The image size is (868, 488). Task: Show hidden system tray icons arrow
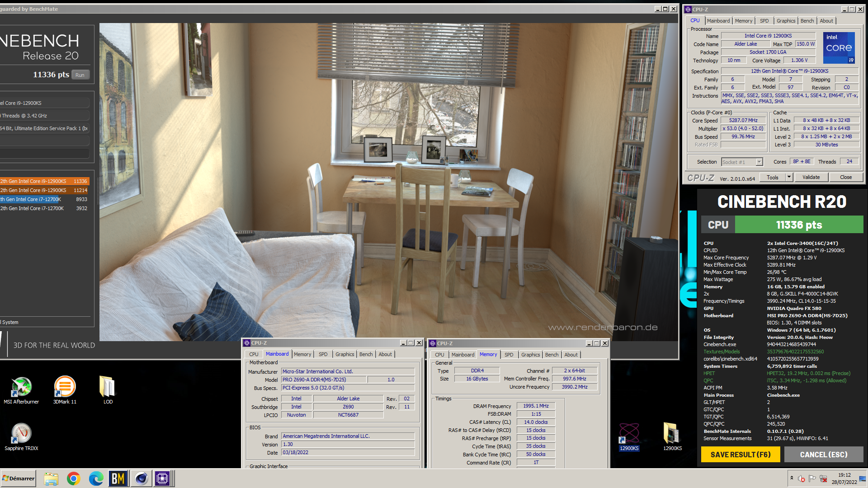[x=792, y=478]
